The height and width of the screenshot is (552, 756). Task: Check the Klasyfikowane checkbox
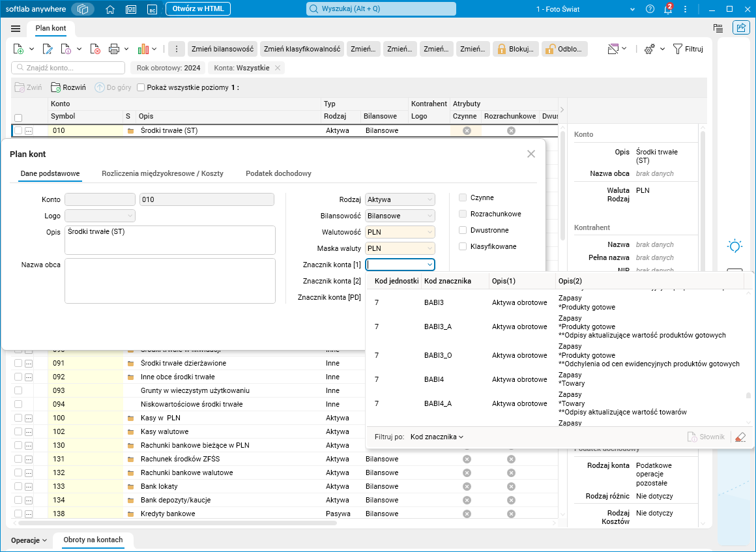pos(463,246)
